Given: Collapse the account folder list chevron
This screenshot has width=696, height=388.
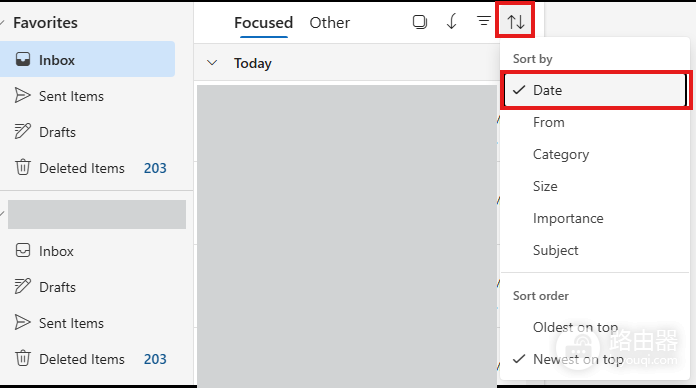Looking at the screenshot, I should [x=2, y=214].
